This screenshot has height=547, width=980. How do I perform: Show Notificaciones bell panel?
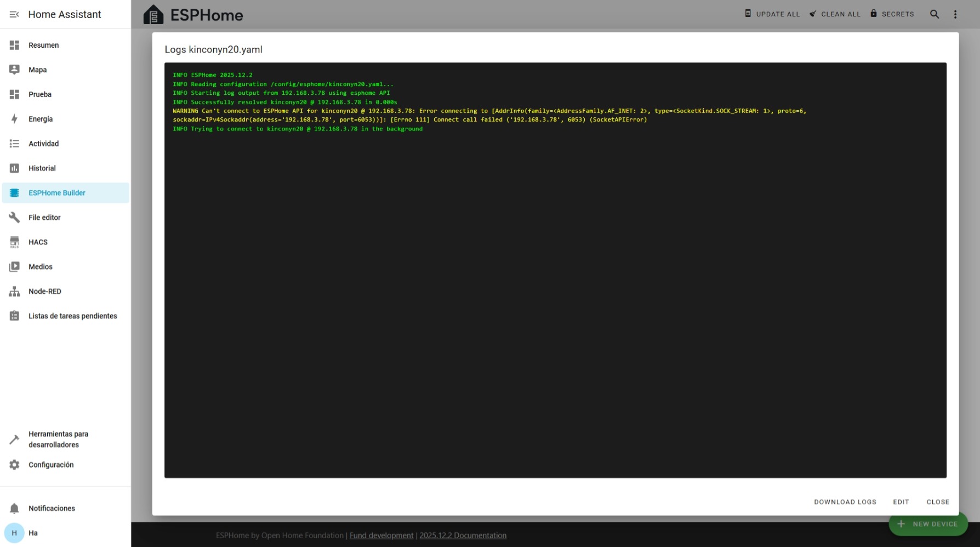click(x=14, y=509)
